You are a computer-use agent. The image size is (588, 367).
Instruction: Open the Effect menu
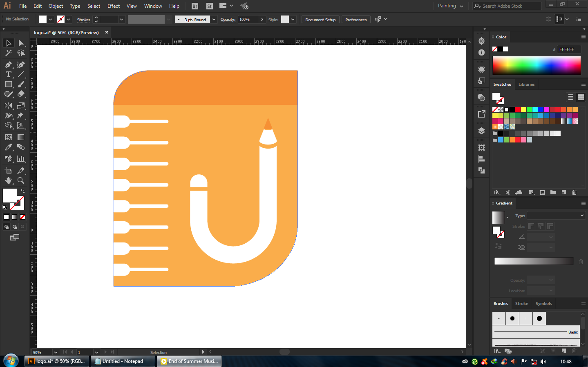tap(114, 6)
